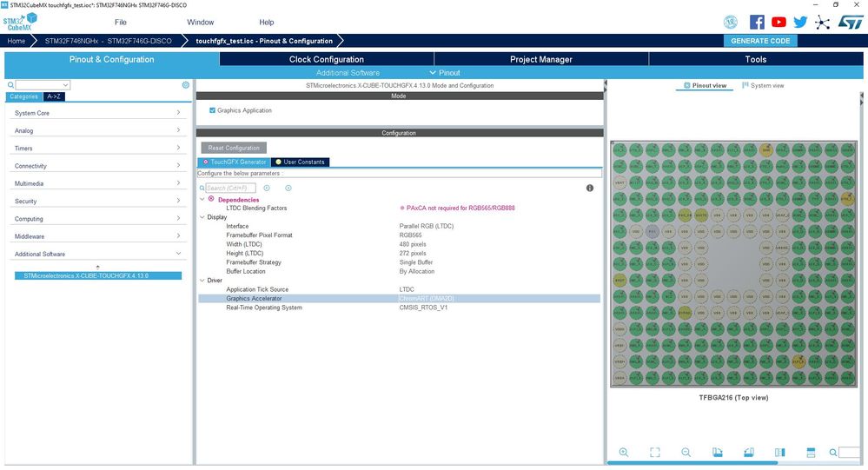The image size is (868, 470).
Task: Switch to Clock Configuration tab
Action: coord(327,59)
